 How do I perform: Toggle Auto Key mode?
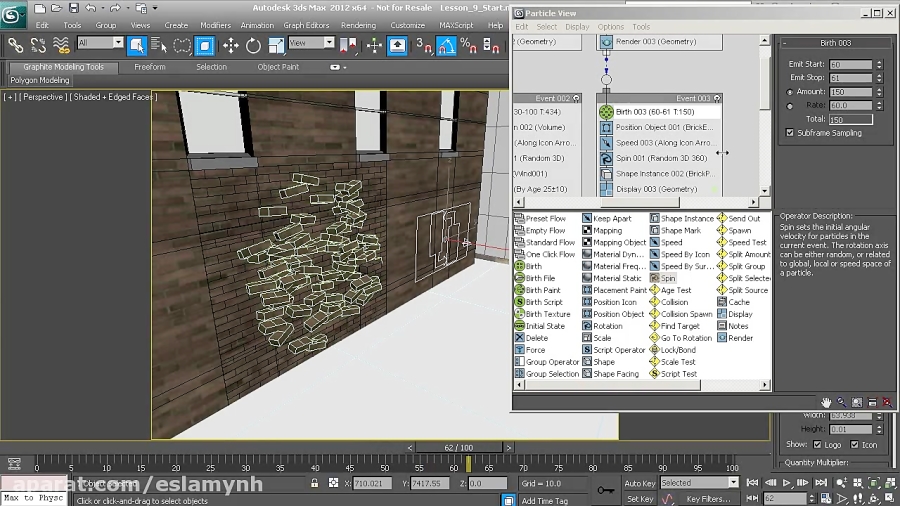tap(639, 484)
